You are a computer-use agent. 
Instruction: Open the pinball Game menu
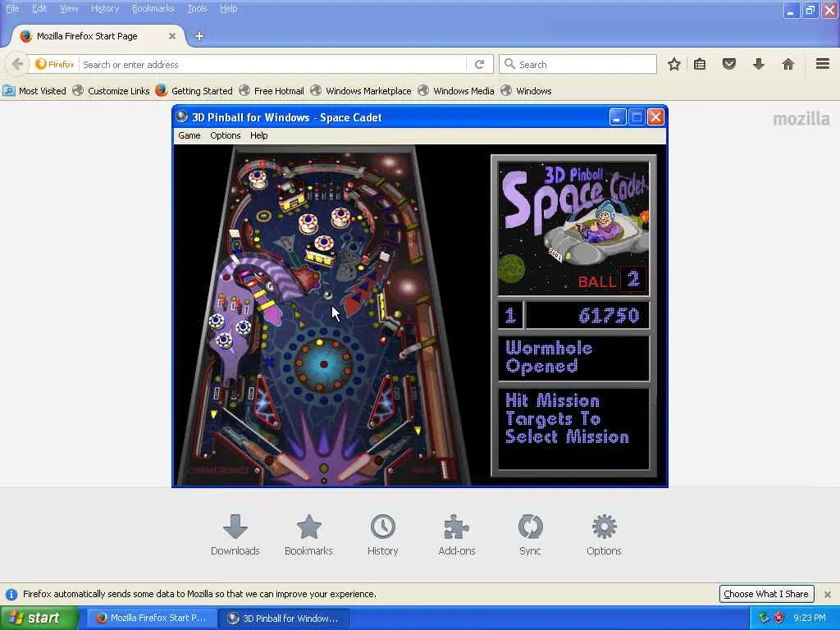coord(189,135)
